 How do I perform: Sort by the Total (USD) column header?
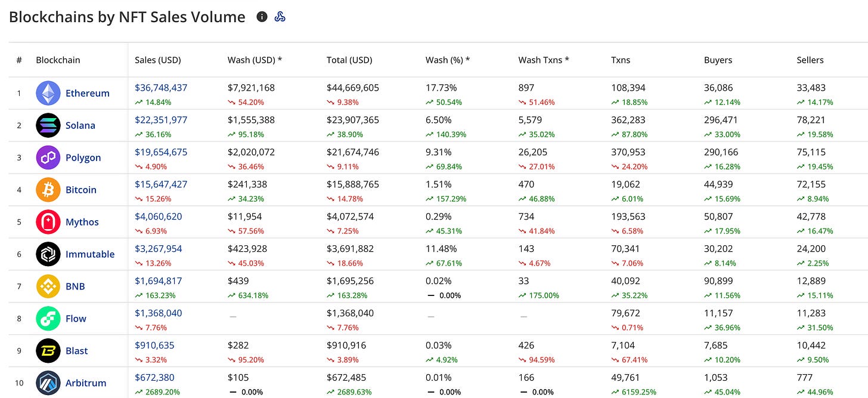point(349,60)
